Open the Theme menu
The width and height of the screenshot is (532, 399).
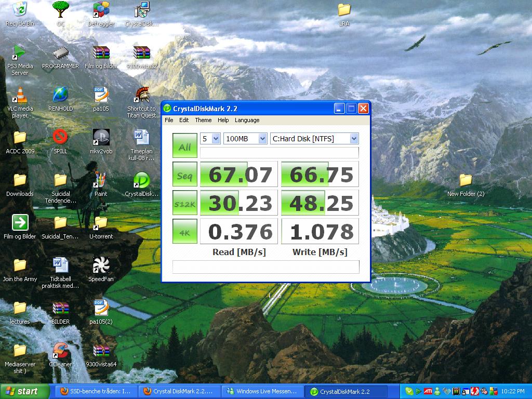click(203, 120)
